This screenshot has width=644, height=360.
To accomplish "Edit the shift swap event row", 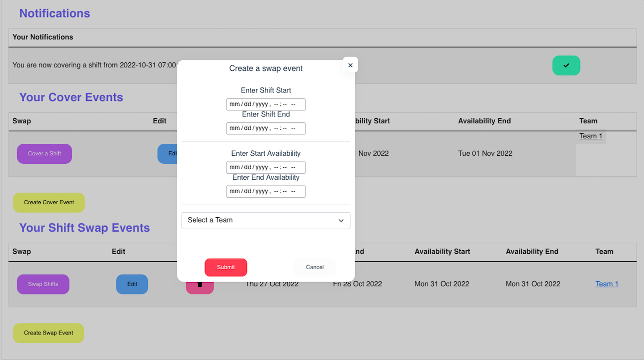I will [x=132, y=284].
